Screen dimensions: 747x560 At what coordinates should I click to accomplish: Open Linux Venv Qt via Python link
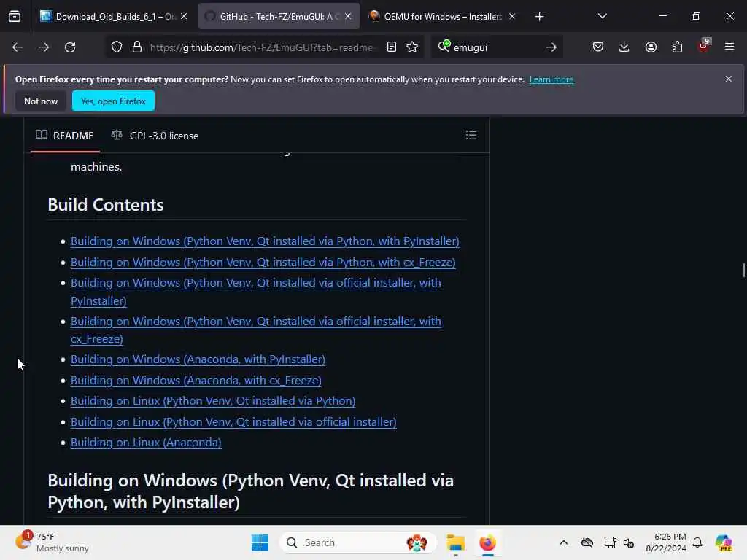[213, 401]
